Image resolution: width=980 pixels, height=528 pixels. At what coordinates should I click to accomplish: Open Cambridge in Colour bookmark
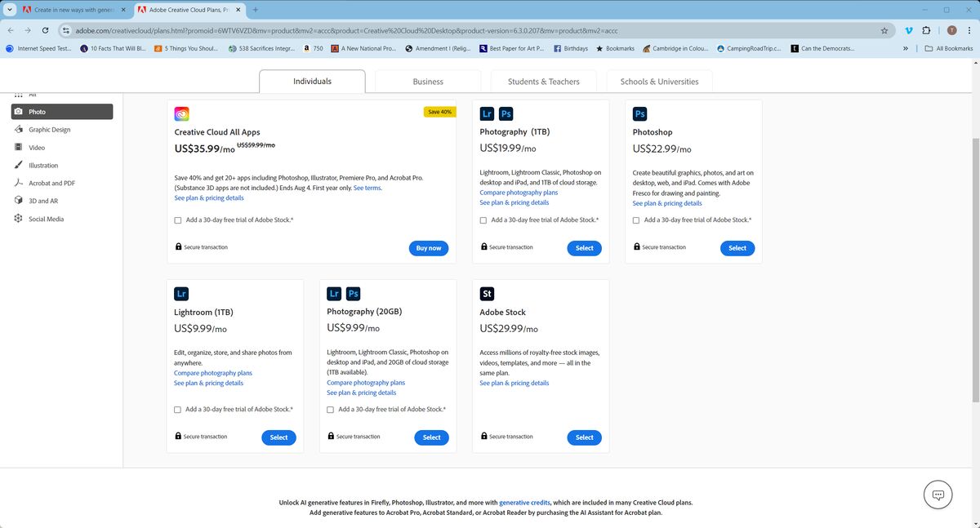(x=675, y=48)
